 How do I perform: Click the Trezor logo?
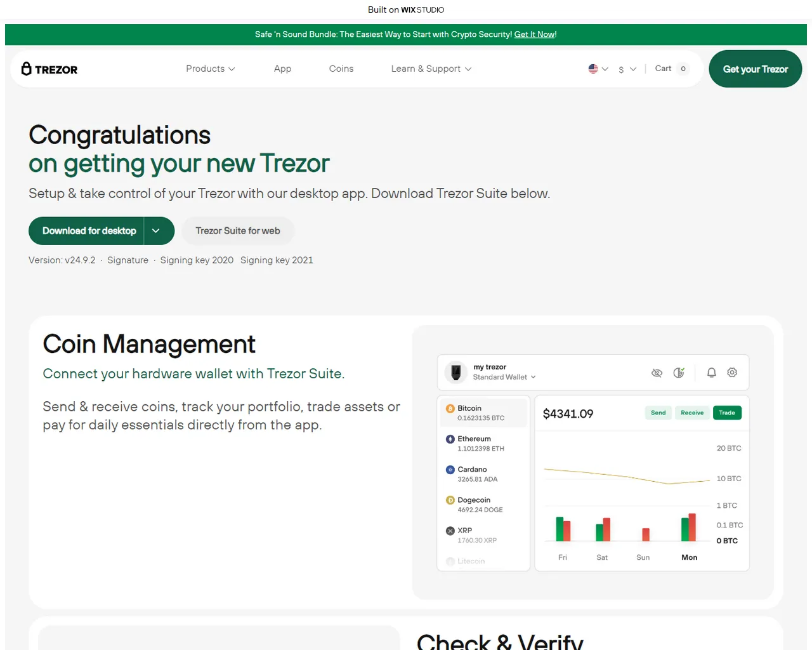(49, 69)
